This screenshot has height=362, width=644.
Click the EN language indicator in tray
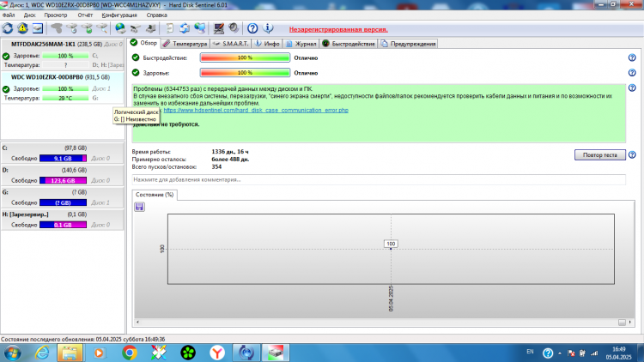(531, 352)
